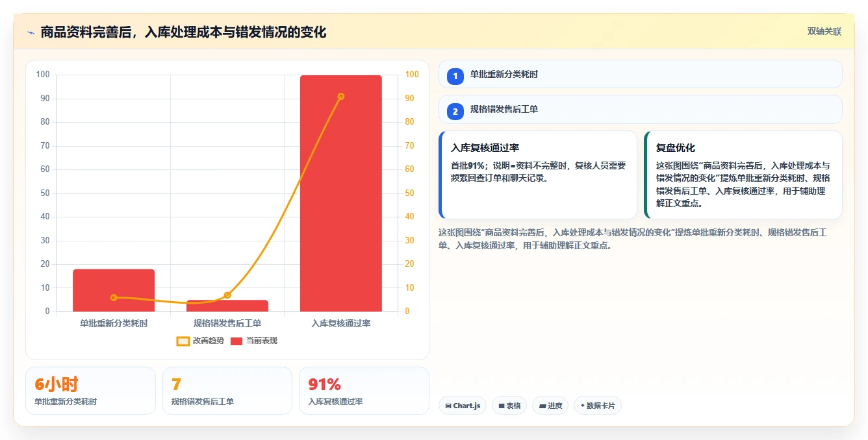Open the 复盘优化 info card
This screenshot has width=868, height=440.
tap(743, 175)
